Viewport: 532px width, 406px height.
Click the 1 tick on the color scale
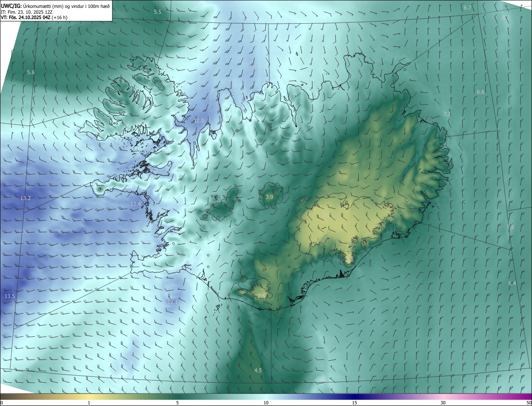[x=89, y=403]
